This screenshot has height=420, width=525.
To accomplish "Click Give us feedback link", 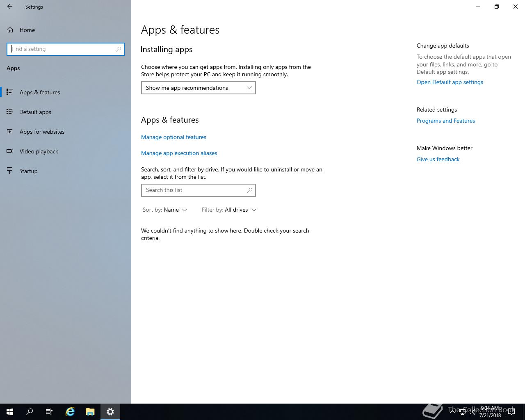I will 438,159.
